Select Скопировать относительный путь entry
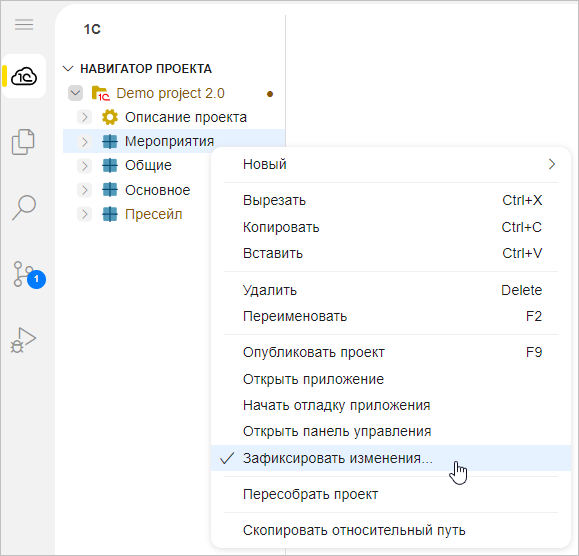The image size is (579, 556). pos(391,531)
